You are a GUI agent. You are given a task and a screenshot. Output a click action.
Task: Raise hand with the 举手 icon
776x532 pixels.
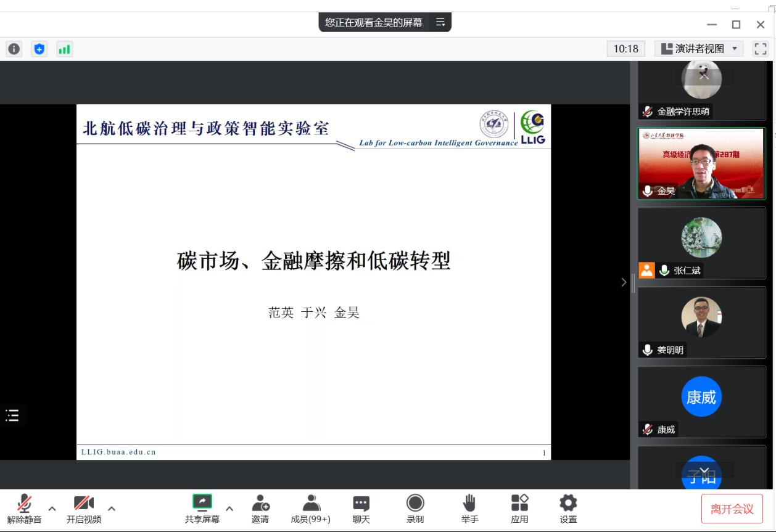pyautogui.click(x=469, y=508)
